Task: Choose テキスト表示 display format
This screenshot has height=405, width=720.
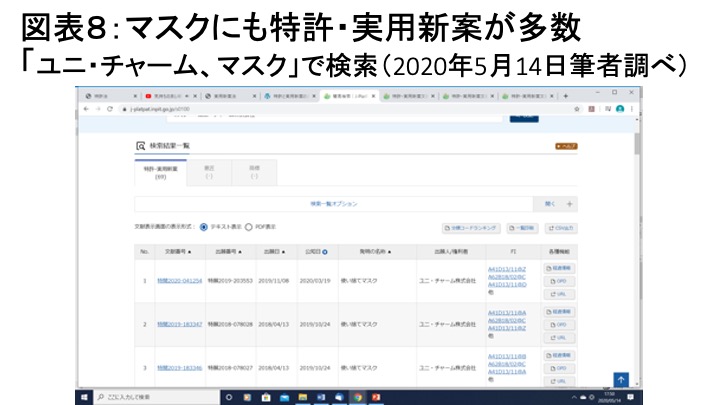Action: 204,227
